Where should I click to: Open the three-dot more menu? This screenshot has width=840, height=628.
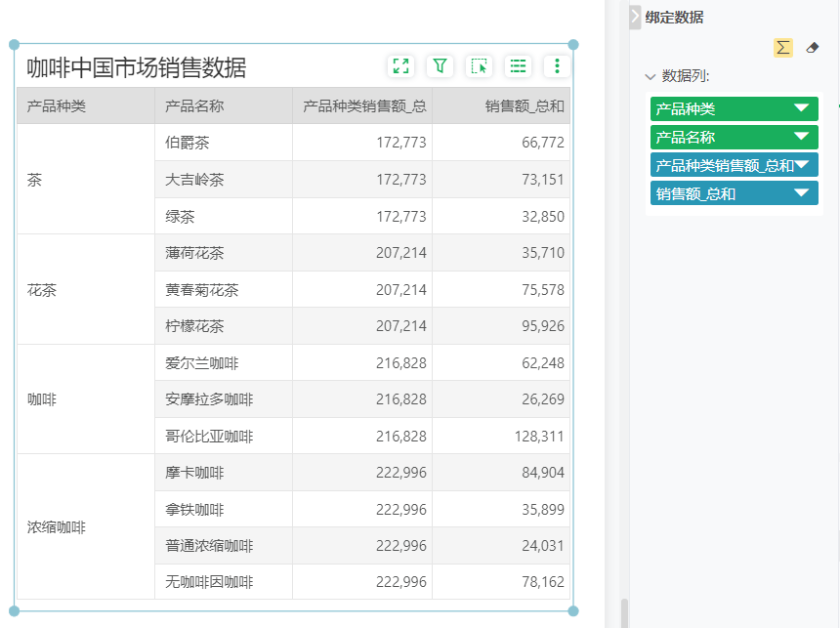pyautogui.click(x=557, y=66)
